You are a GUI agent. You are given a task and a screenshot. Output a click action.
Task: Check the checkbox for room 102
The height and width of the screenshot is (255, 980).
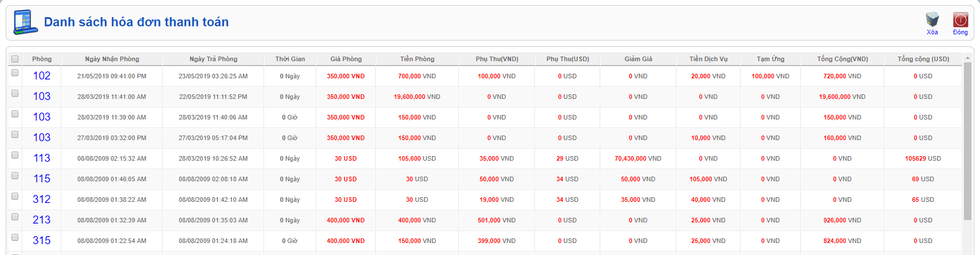click(15, 73)
